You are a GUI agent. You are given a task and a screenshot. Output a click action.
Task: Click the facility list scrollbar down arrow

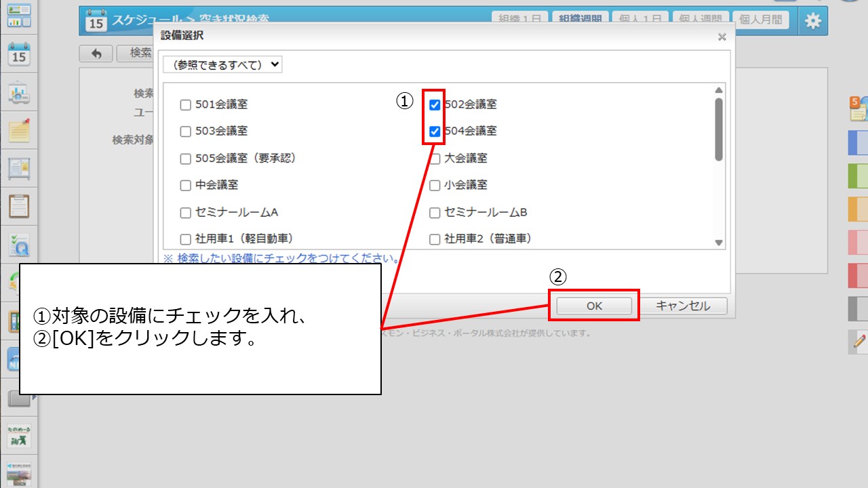(x=719, y=243)
